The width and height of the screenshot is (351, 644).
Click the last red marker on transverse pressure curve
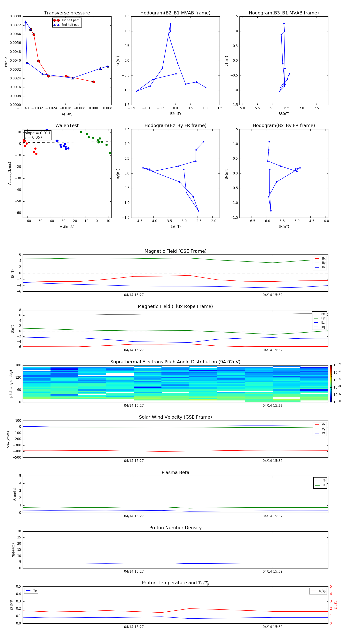(x=94, y=82)
